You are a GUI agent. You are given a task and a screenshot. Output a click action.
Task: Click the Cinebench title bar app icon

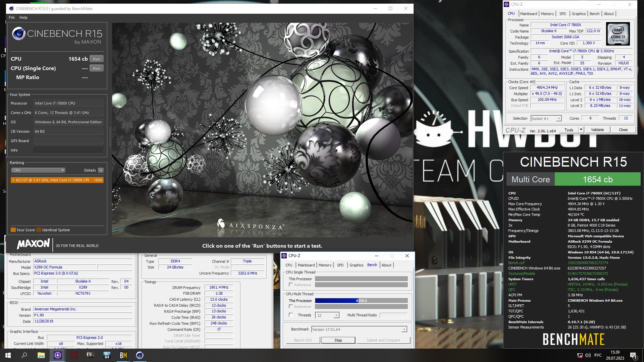tap(11, 8)
